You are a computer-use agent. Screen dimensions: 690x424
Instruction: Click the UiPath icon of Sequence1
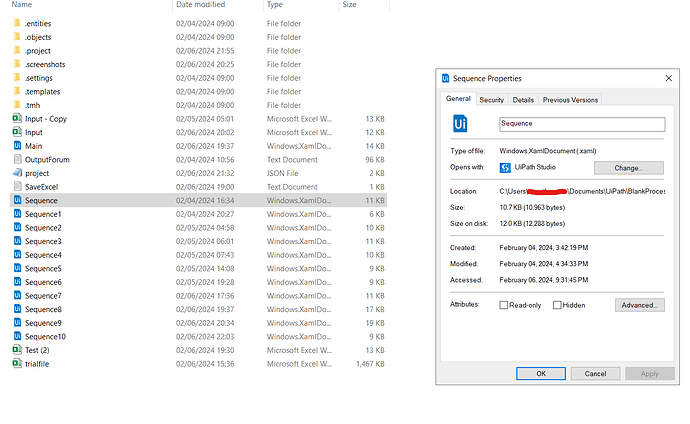[17, 214]
